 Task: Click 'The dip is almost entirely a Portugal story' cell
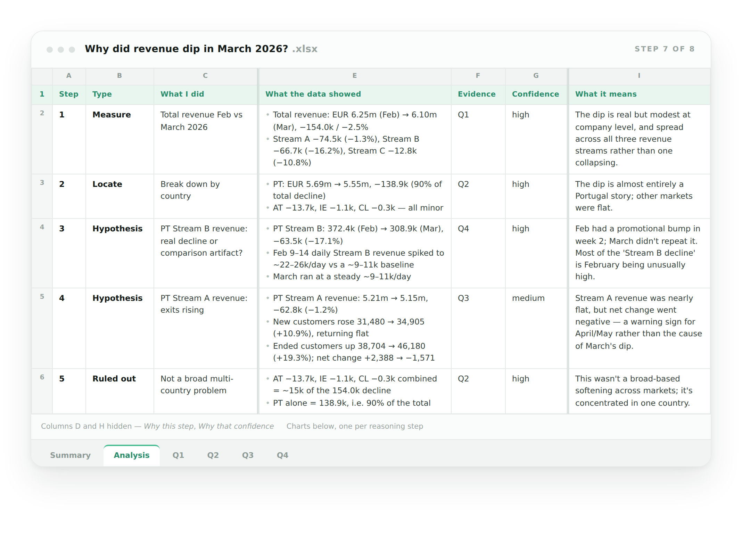pyautogui.click(x=639, y=196)
